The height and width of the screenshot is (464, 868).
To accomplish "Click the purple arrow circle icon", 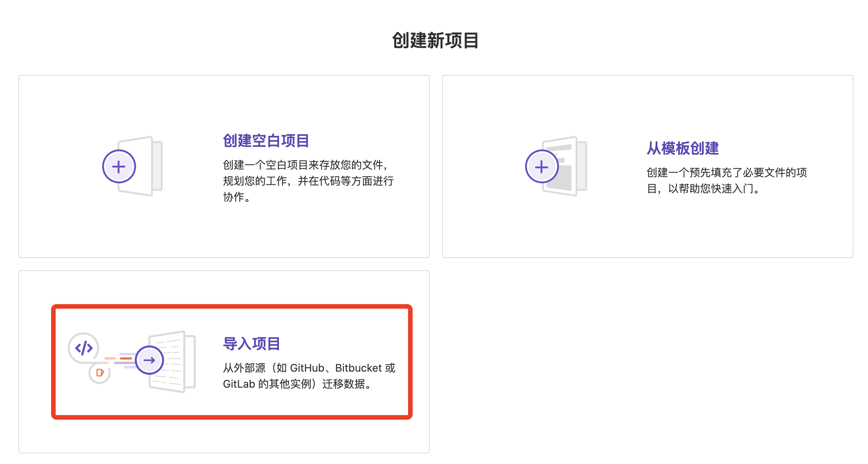I will click(x=149, y=360).
